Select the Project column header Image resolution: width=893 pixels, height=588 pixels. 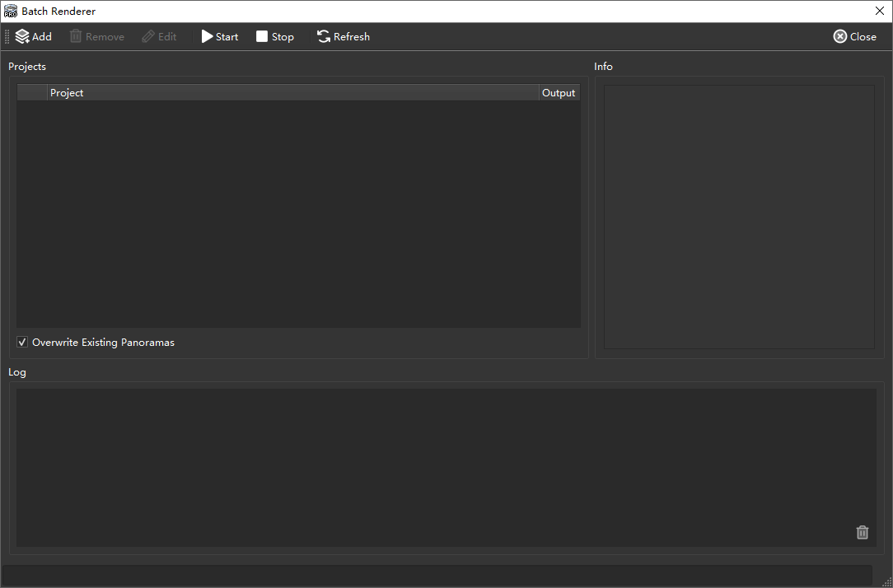[x=293, y=93]
